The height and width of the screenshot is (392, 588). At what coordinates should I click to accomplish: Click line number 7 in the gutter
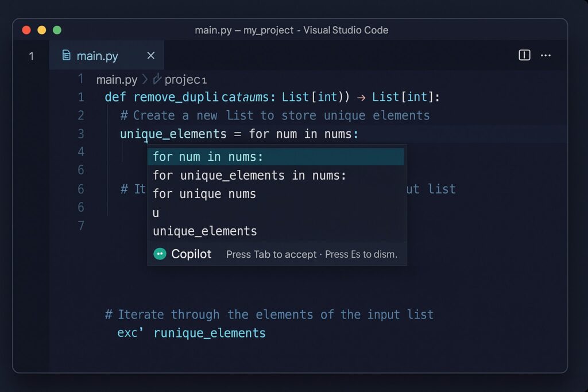(x=80, y=226)
